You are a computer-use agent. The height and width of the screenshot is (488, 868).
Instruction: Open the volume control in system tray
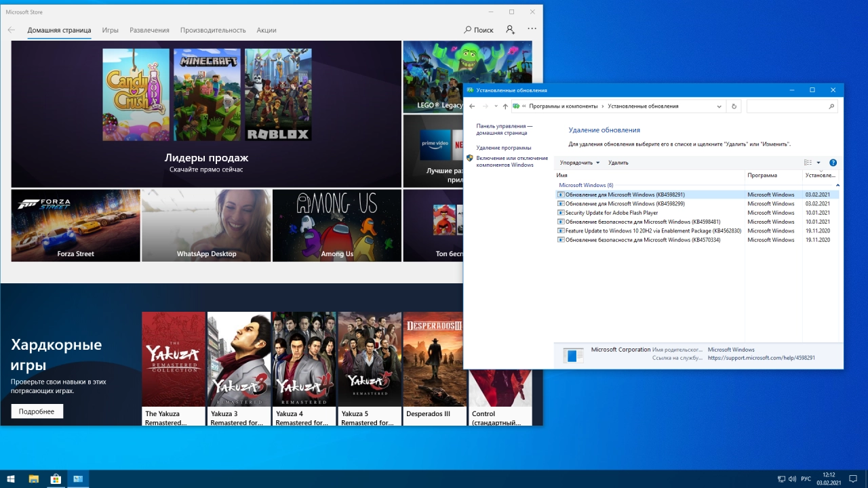pos(792,479)
